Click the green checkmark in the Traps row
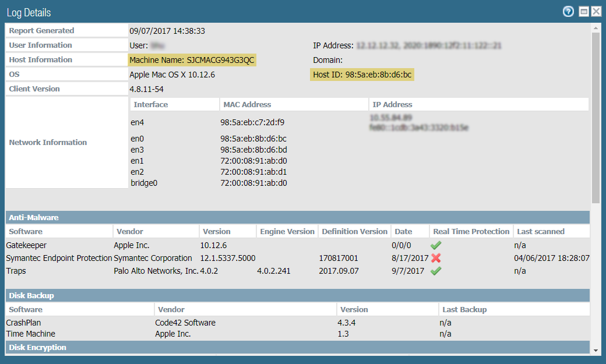This screenshot has height=364, width=606. [435, 271]
